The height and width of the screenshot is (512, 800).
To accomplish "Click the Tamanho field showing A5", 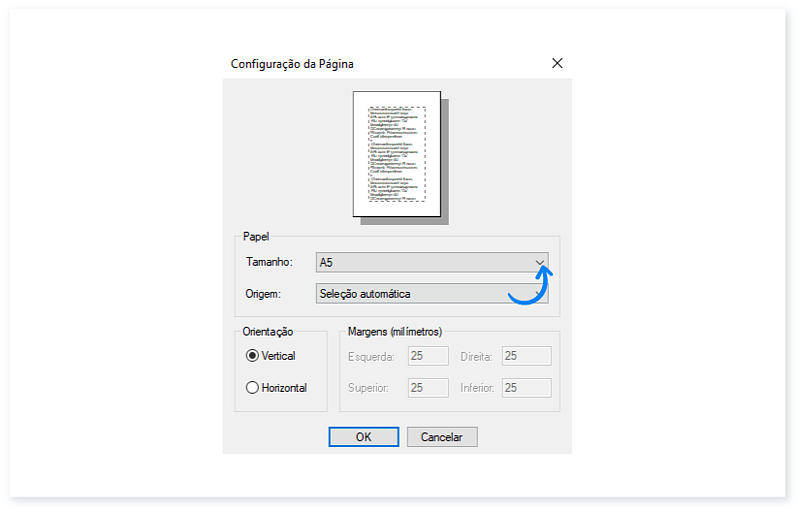I will click(x=422, y=263).
